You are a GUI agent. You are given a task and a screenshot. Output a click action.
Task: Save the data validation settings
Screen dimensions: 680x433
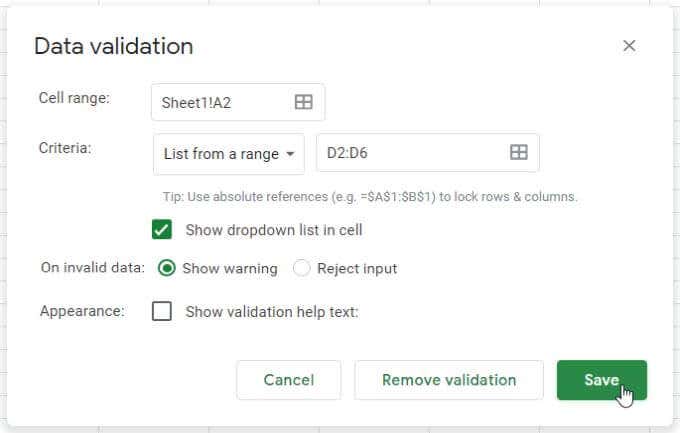pyautogui.click(x=601, y=380)
